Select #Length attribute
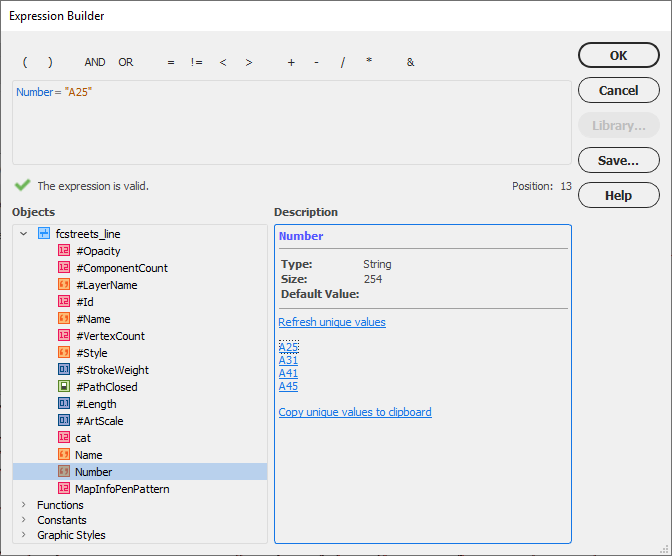 pos(96,404)
